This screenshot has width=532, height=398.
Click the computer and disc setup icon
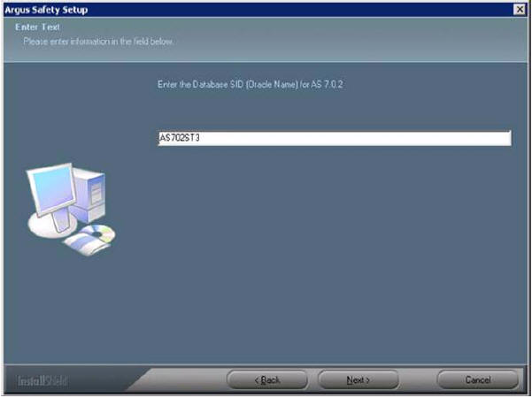[x=71, y=209]
